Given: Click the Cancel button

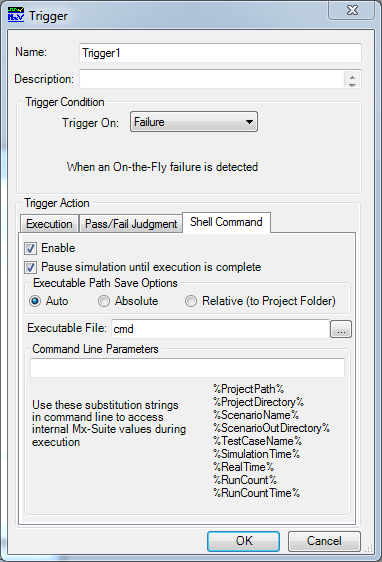Looking at the screenshot, I should pos(324,541).
